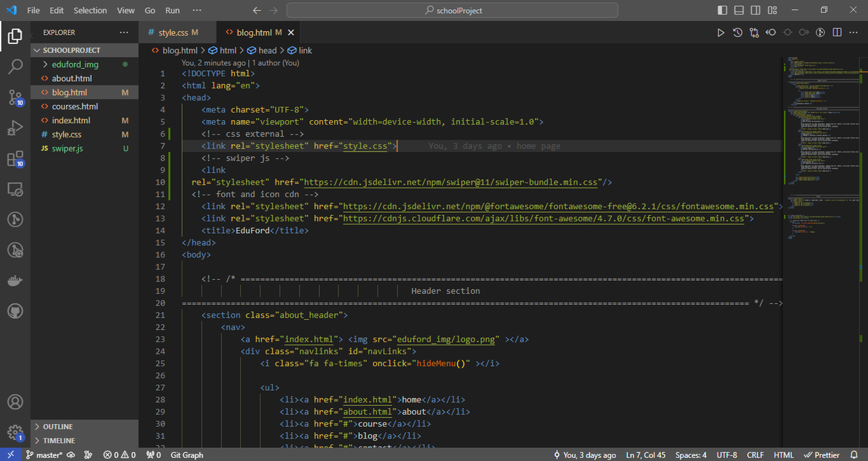The image size is (868, 461).
Task: Open the Go menu
Action: (150, 10)
